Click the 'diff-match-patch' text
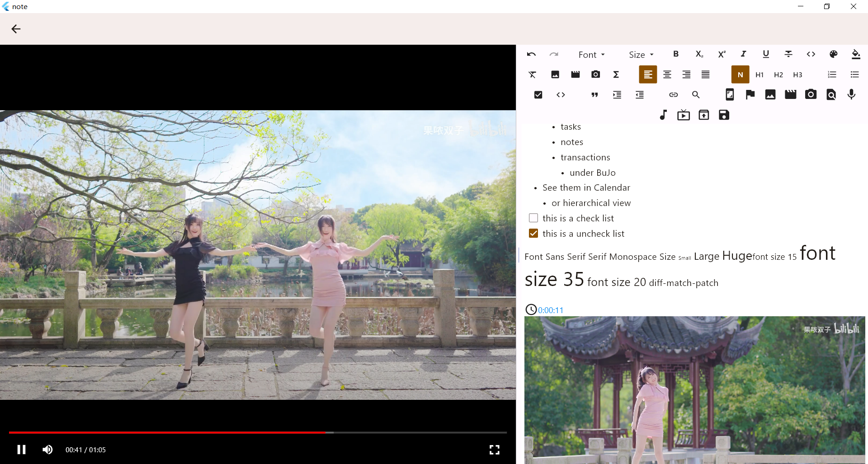This screenshot has width=868, height=464. pyautogui.click(x=684, y=283)
